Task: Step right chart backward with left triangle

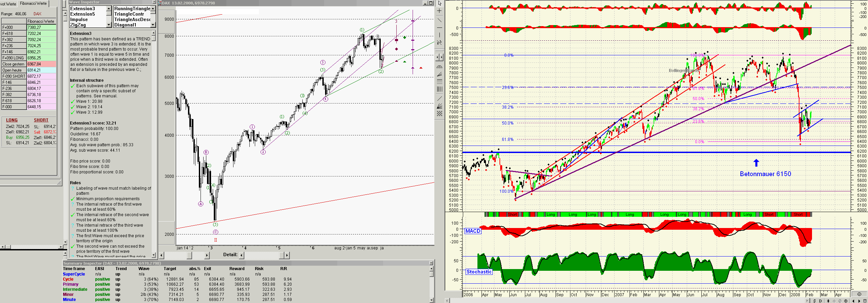Action: tap(853, 301)
